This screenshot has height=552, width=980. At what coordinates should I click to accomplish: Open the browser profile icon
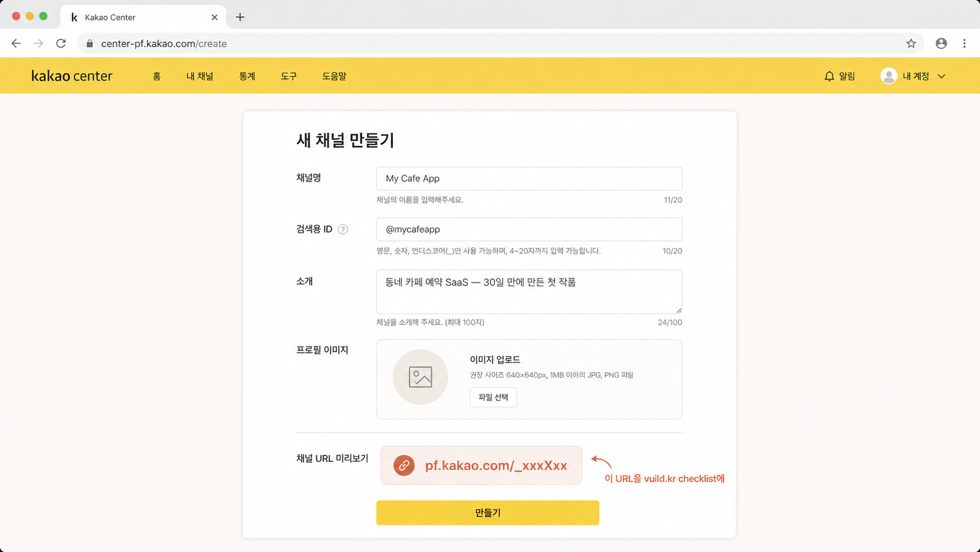pyautogui.click(x=941, y=43)
